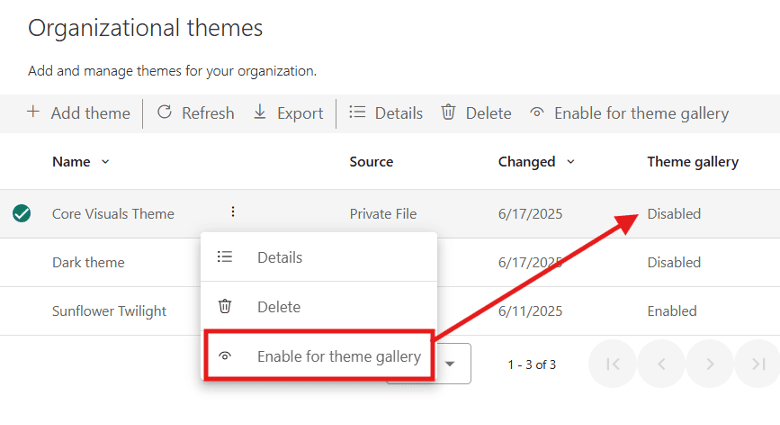
Task: Select the Sunflower Twilight row
Action: pos(109,311)
